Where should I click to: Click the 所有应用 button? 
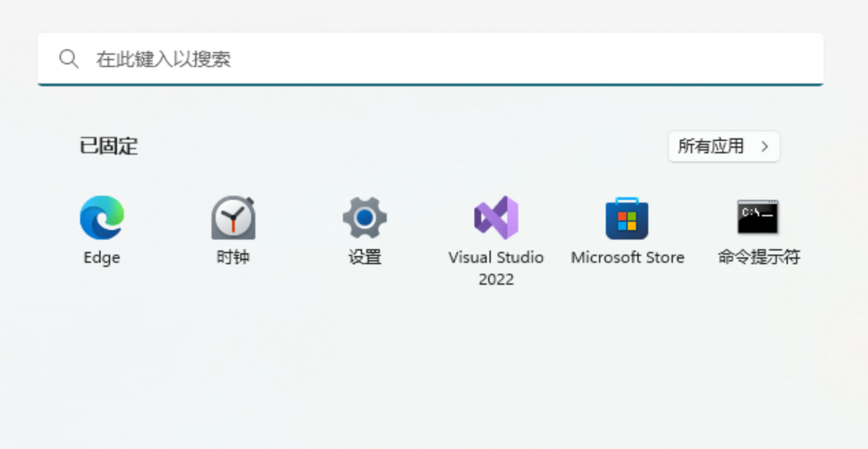[724, 146]
